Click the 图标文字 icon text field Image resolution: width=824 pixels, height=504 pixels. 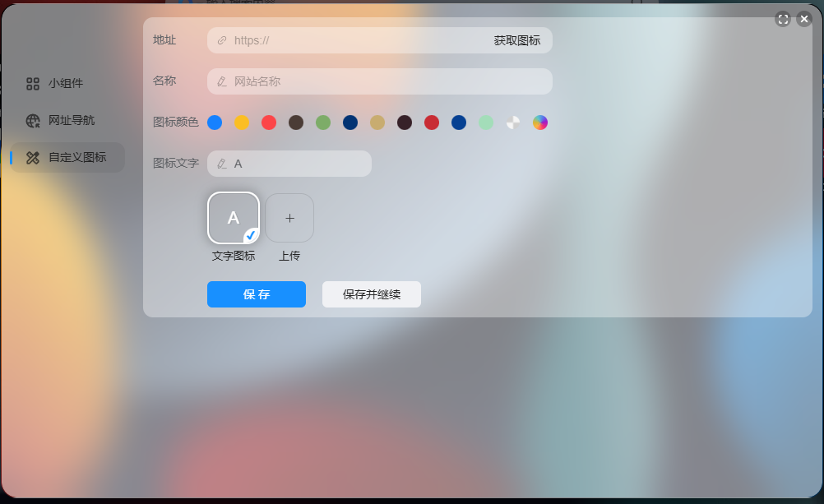pyautogui.click(x=296, y=164)
